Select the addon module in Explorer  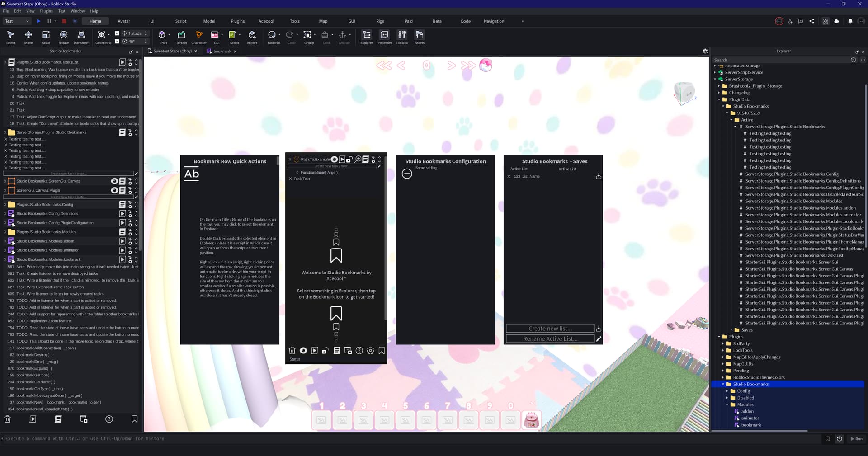point(747,411)
